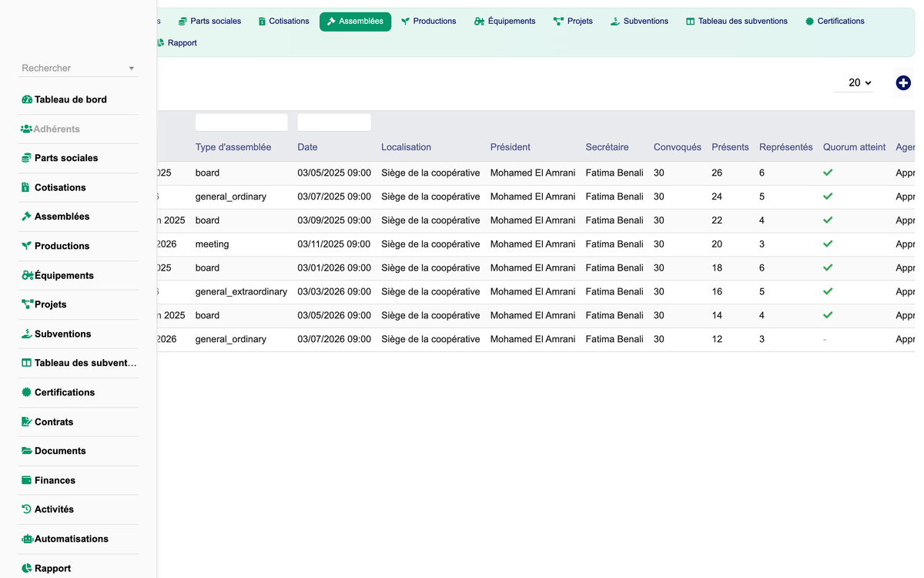Sort by Localisation column header

click(x=406, y=147)
